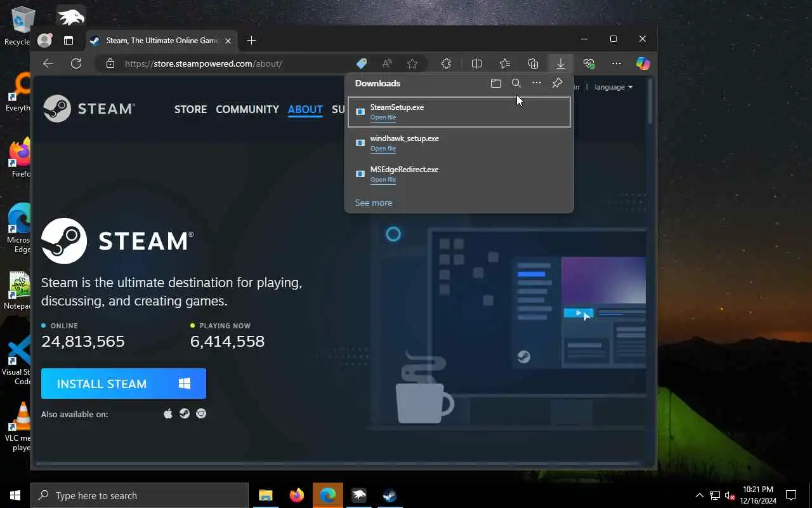This screenshot has width=812, height=508.
Task: View site information lock icon
Action: 110,63
